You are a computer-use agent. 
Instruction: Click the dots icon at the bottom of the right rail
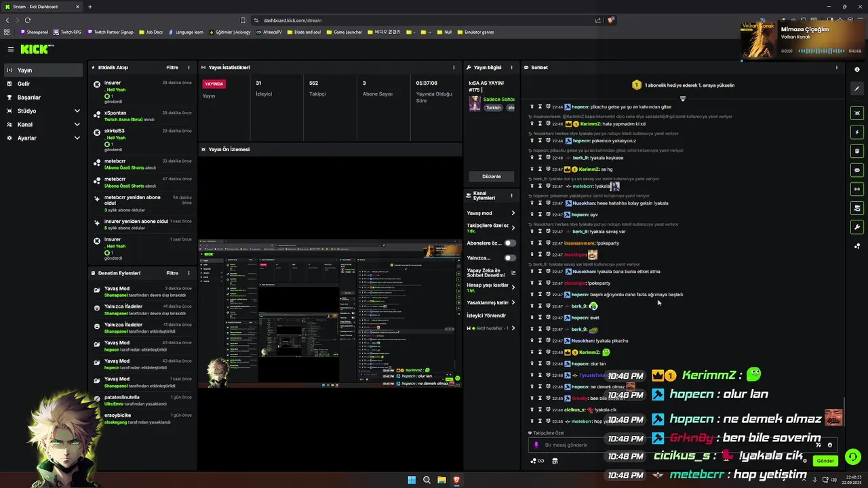[857, 246]
